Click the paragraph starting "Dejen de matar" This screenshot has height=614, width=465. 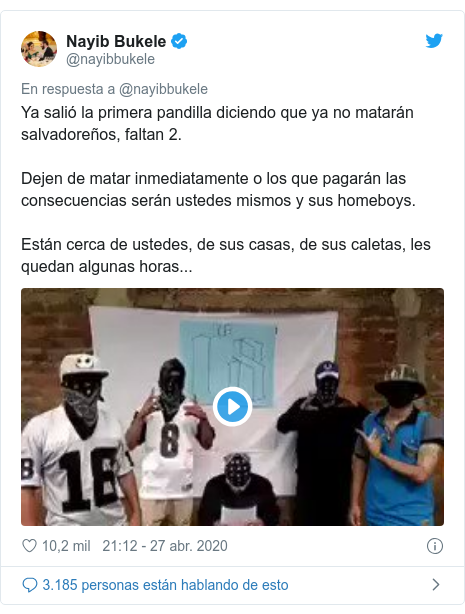218,190
